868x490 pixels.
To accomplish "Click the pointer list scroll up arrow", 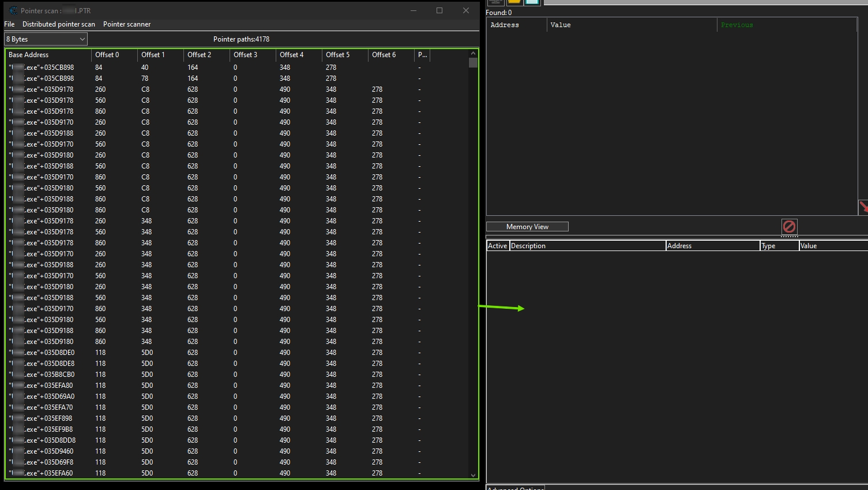I will [x=473, y=53].
